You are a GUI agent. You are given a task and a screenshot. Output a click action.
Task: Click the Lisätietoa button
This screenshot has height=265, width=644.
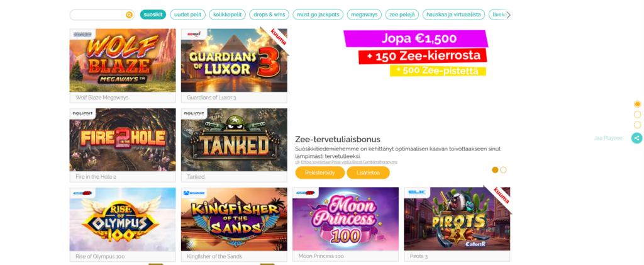click(x=368, y=173)
